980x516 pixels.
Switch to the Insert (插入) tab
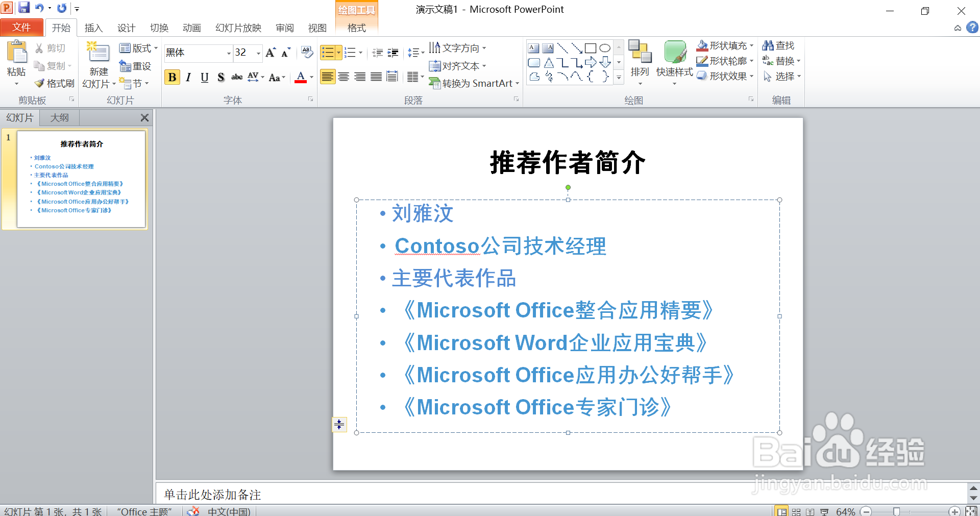(93, 28)
